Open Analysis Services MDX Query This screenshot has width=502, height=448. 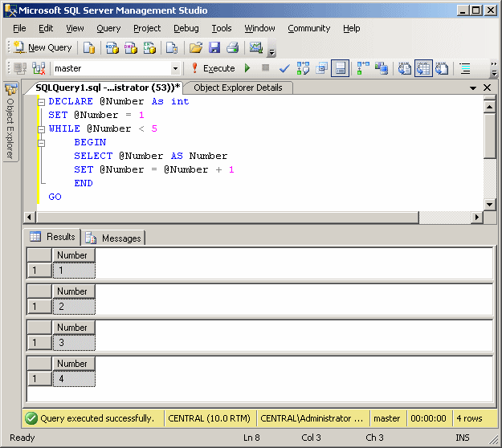click(x=112, y=47)
